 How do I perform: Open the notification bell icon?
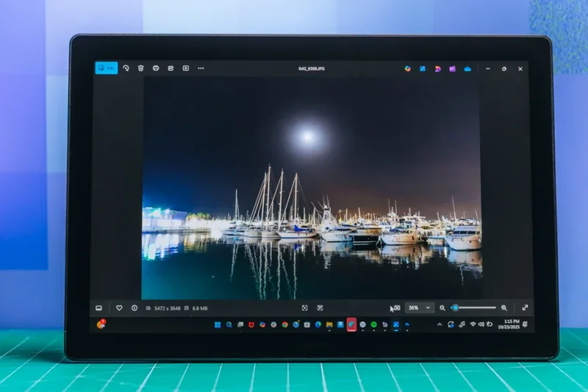click(x=525, y=324)
